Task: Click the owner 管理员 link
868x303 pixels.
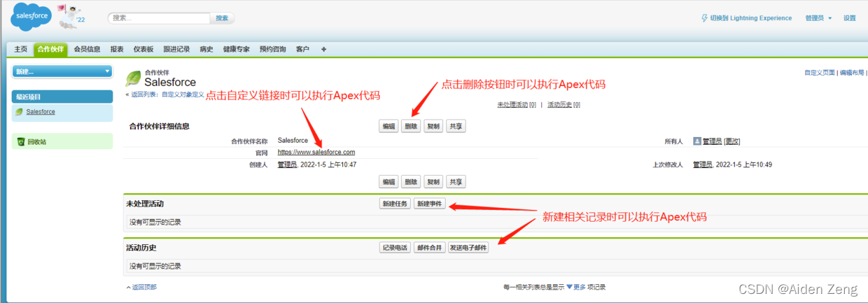Action: tap(713, 141)
